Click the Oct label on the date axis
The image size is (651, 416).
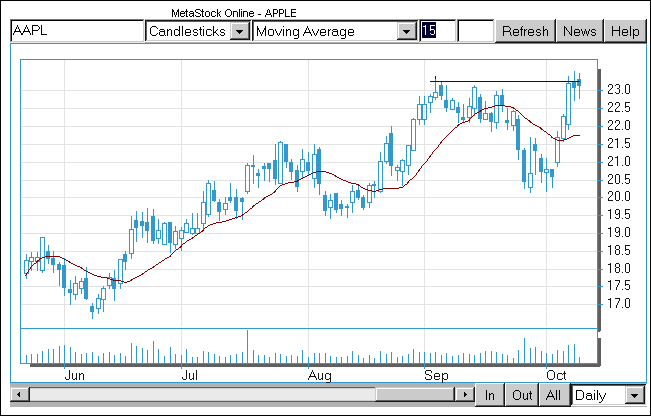pyautogui.click(x=556, y=375)
